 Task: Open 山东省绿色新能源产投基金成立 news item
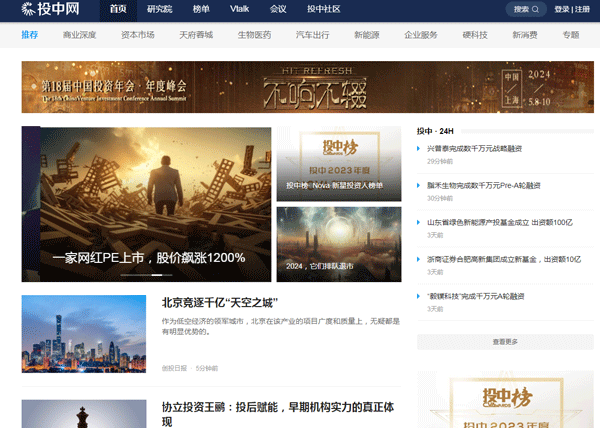pos(500,222)
